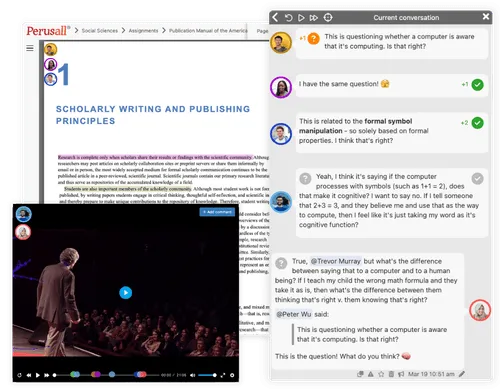Viewport: 500px width, 391px height.
Task: Click the pink highlighted sentence in document
Action: (x=155, y=157)
